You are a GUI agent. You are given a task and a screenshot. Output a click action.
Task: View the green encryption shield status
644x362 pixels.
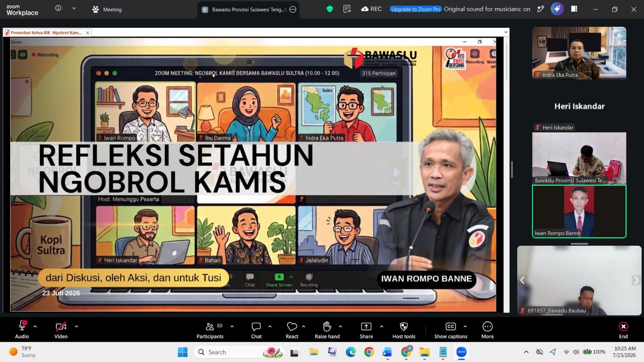[x=330, y=9]
